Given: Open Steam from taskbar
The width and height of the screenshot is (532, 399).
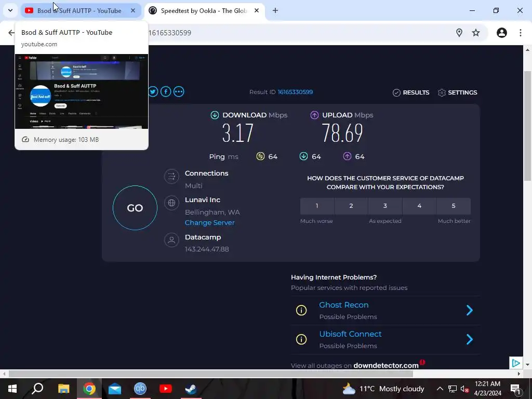Looking at the screenshot, I should (x=191, y=389).
